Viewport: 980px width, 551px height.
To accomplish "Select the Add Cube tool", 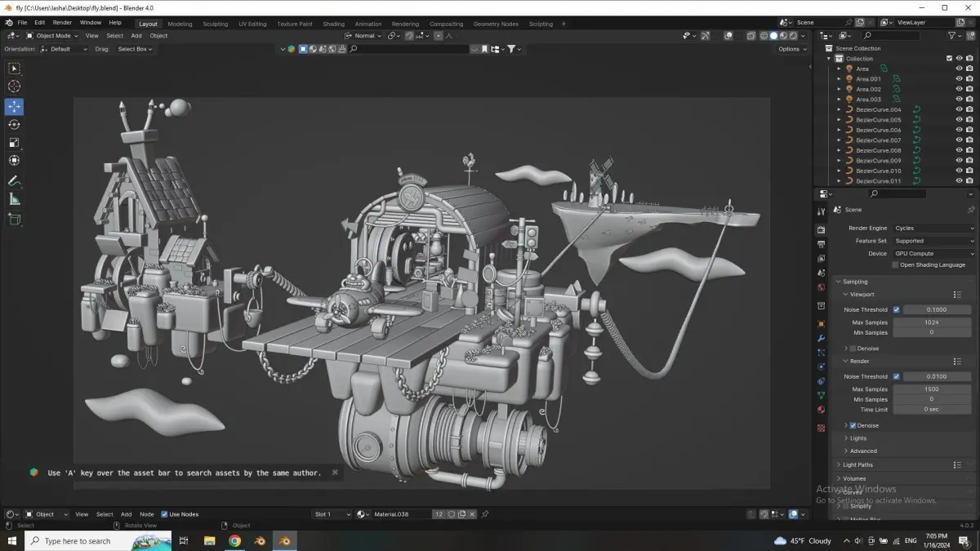I will click(x=14, y=219).
